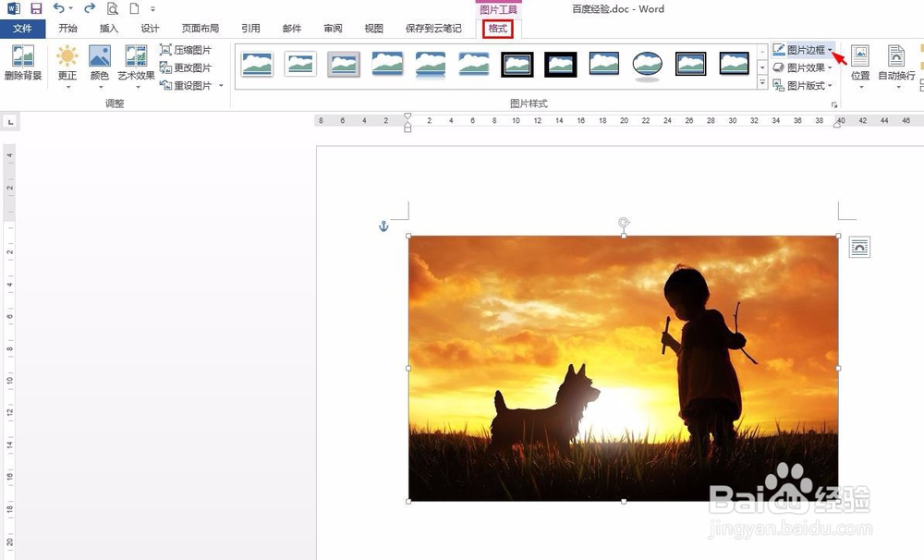This screenshot has height=560, width=924.
Task: Open the 艺术效果 artistic effects dropdown
Action: pyautogui.click(x=136, y=67)
